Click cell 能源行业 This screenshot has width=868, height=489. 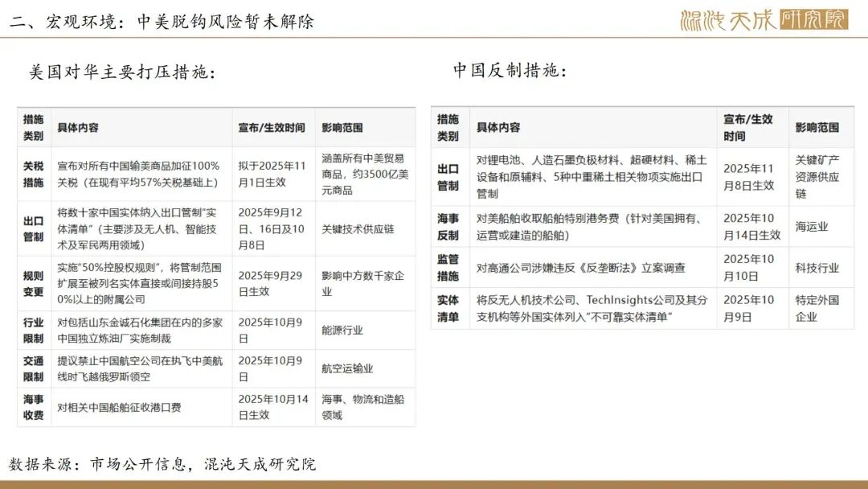click(x=366, y=330)
